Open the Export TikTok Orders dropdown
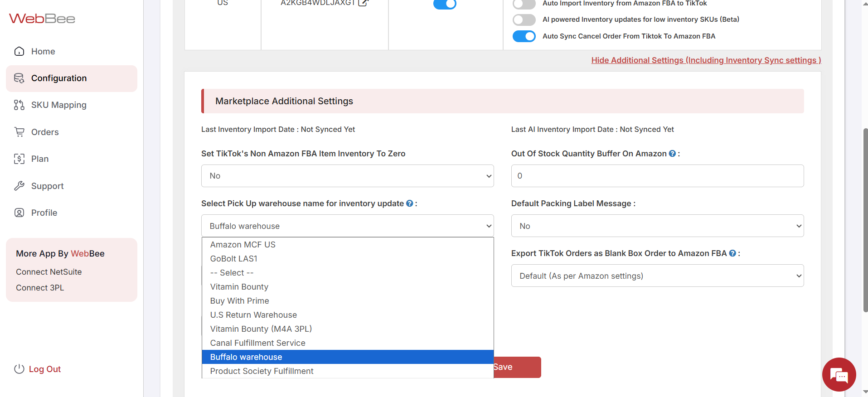 coord(657,276)
